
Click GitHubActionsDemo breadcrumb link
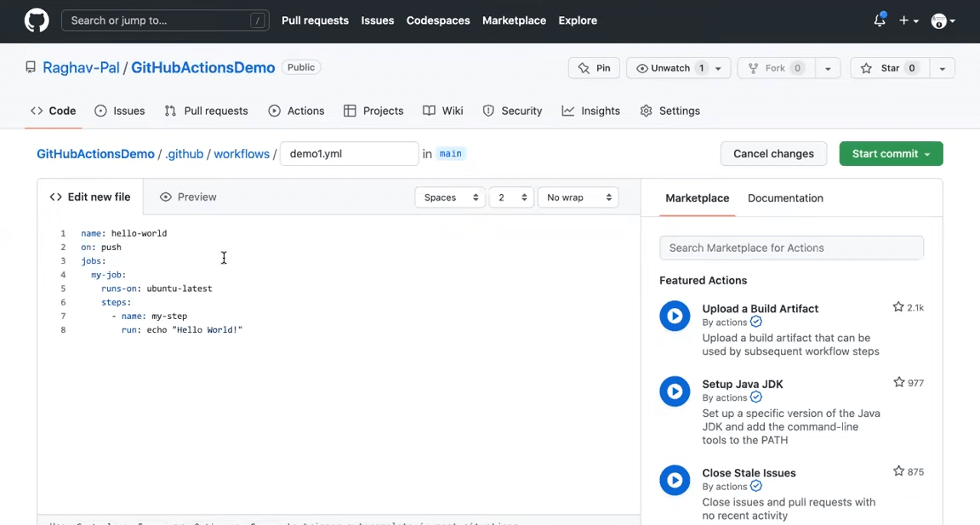95,154
